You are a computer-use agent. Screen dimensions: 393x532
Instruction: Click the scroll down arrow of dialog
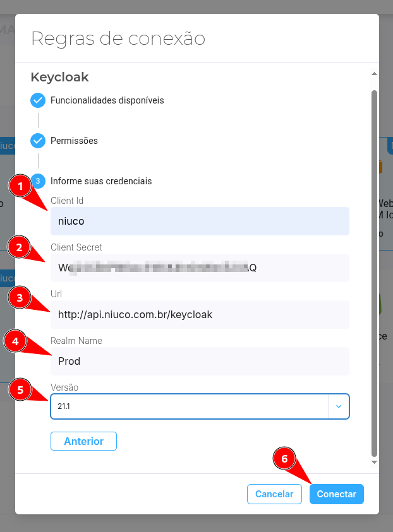[374, 462]
